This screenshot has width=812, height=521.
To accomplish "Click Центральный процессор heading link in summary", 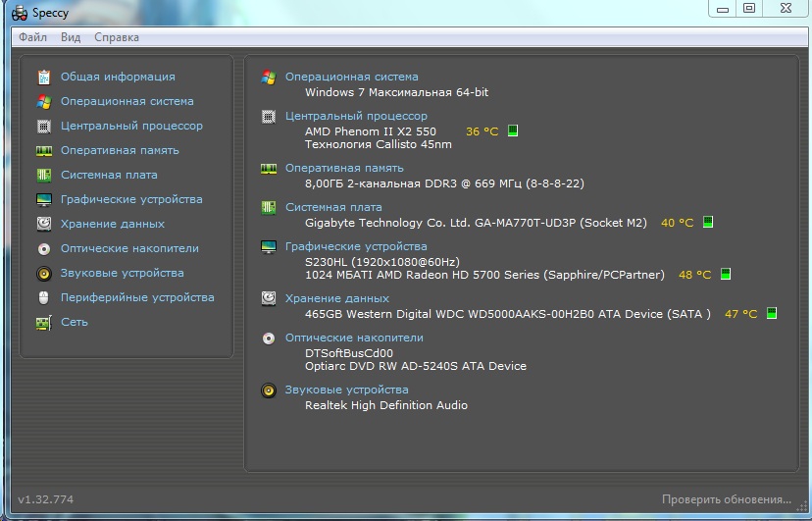I will (356, 116).
